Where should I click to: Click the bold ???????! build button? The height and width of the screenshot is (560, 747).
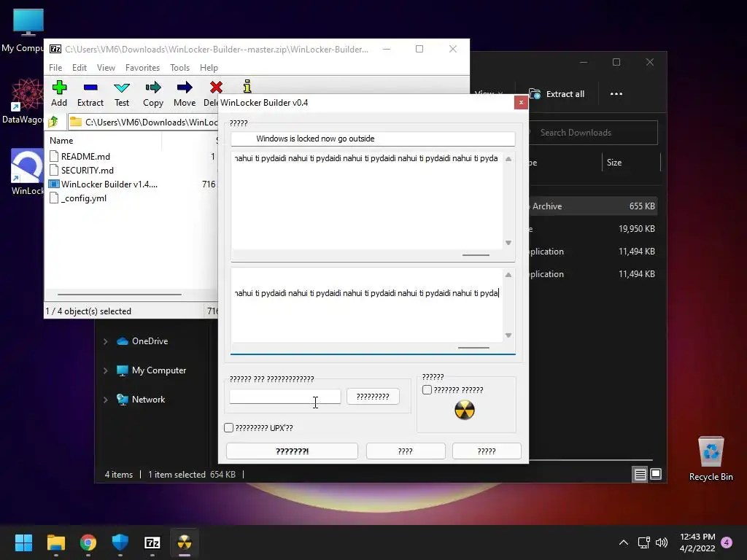[x=292, y=451]
